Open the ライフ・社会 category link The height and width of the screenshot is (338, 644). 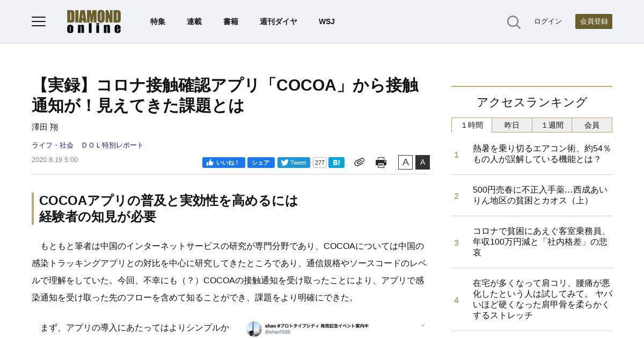pos(53,145)
